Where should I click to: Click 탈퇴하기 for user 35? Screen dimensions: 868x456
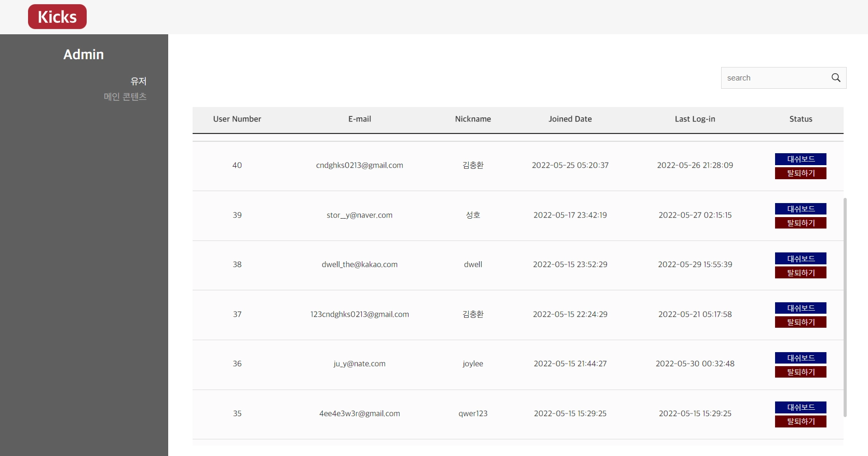point(801,421)
